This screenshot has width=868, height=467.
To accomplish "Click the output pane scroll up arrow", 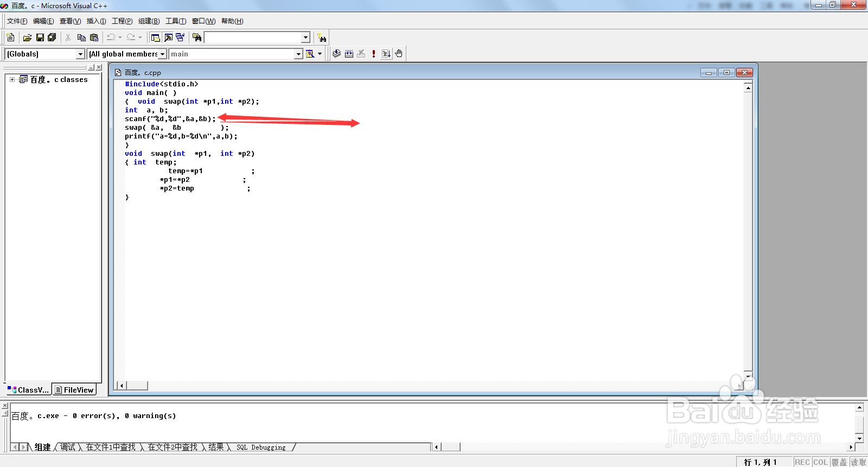I will tap(859, 407).
